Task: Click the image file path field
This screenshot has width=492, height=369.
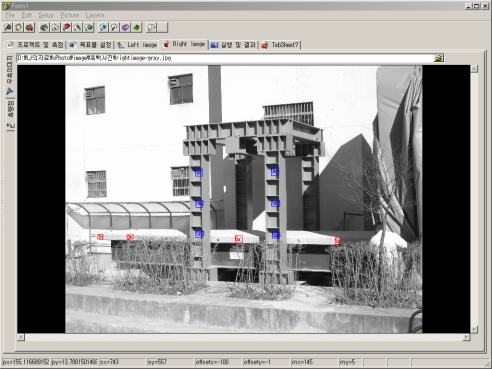Action: (225, 58)
